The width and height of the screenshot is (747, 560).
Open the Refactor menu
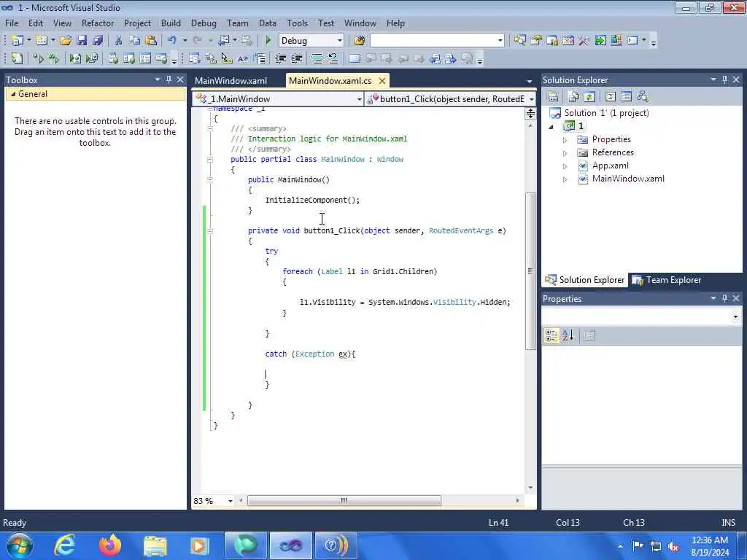pyautogui.click(x=98, y=23)
